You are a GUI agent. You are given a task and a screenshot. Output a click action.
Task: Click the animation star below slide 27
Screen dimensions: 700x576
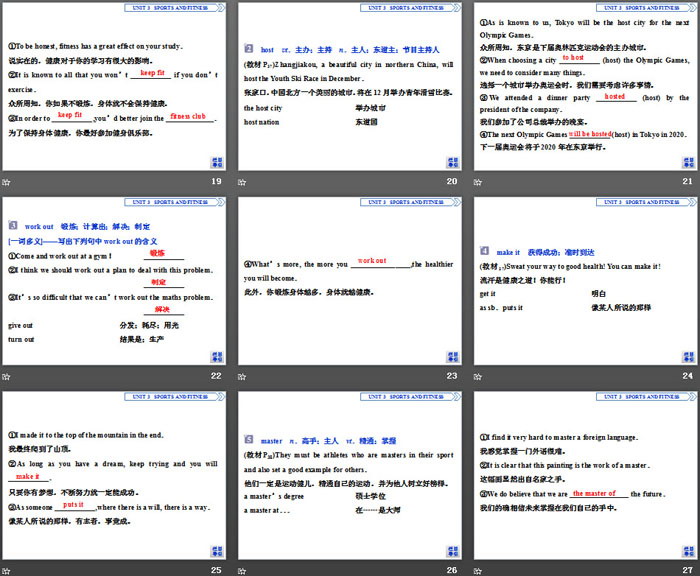point(477,569)
